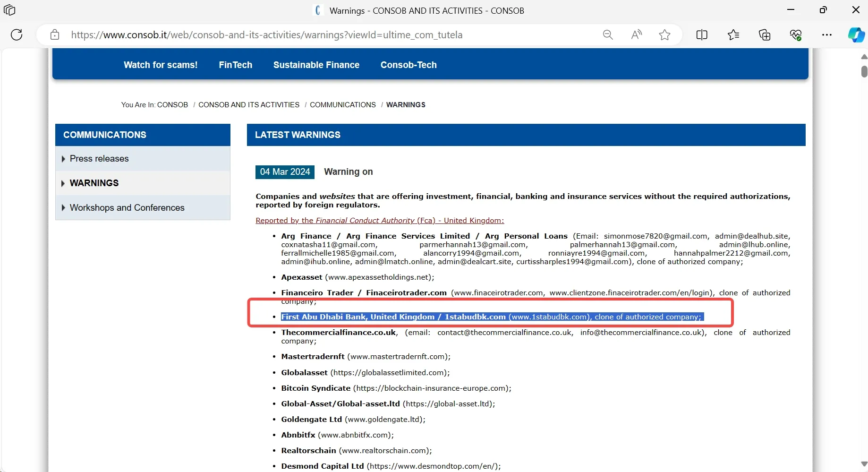The width and height of the screenshot is (868, 472).
Task: Click the Desmond Capital Ltd entry
Action: (391, 466)
